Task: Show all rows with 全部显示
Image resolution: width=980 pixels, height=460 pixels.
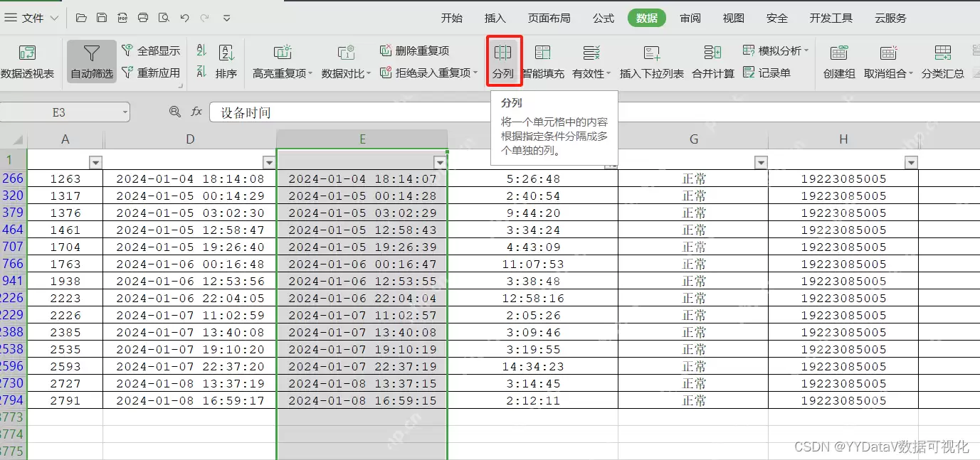Action: [x=151, y=50]
